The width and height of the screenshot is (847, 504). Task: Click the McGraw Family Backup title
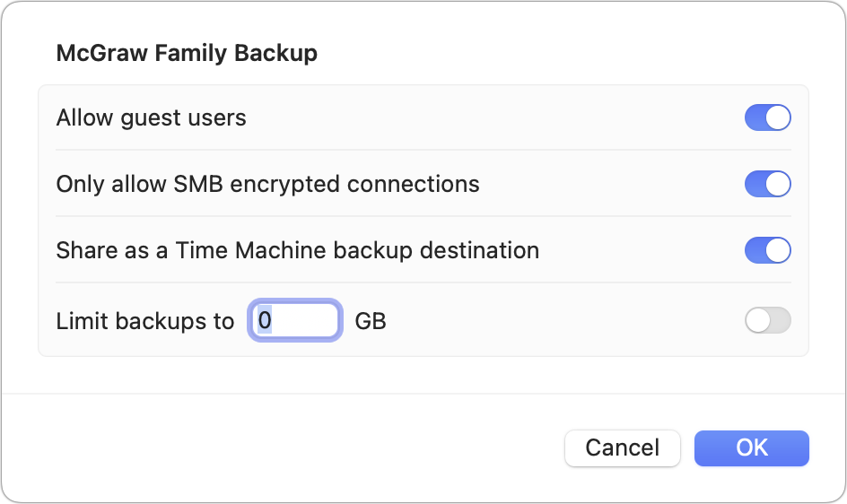click(x=187, y=53)
